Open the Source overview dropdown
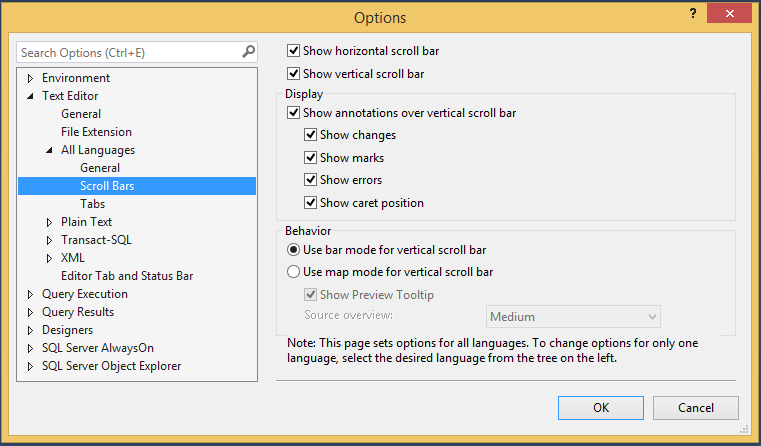The image size is (761, 446). [652, 317]
